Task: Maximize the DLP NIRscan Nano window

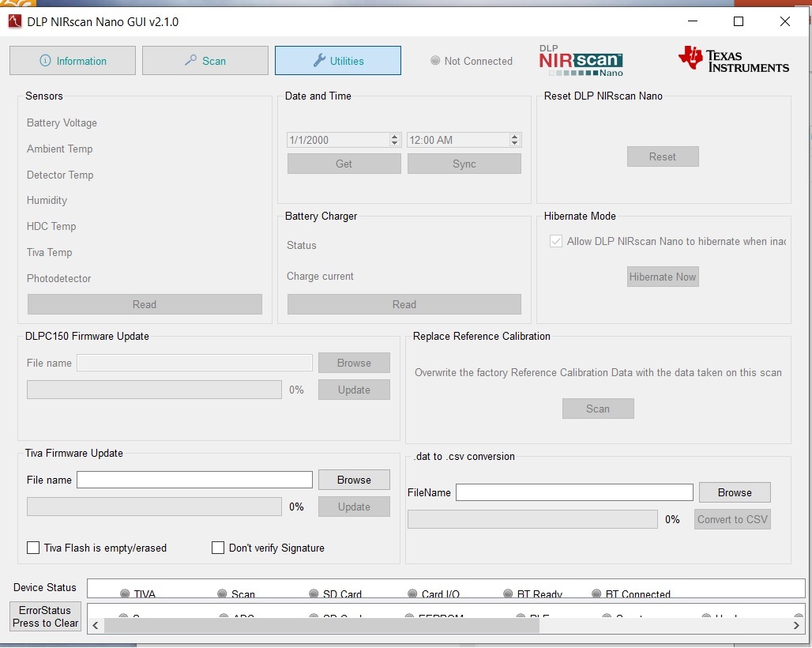Action: [739, 21]
